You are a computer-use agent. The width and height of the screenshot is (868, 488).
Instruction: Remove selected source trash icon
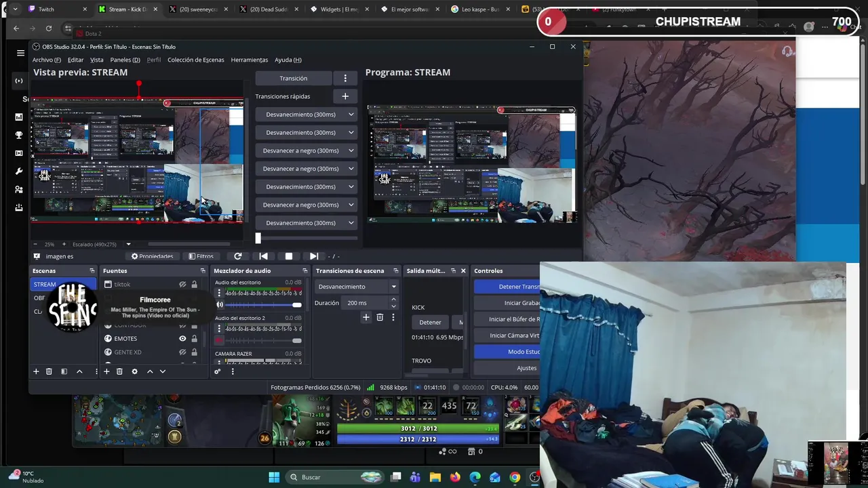click(119, 371)
